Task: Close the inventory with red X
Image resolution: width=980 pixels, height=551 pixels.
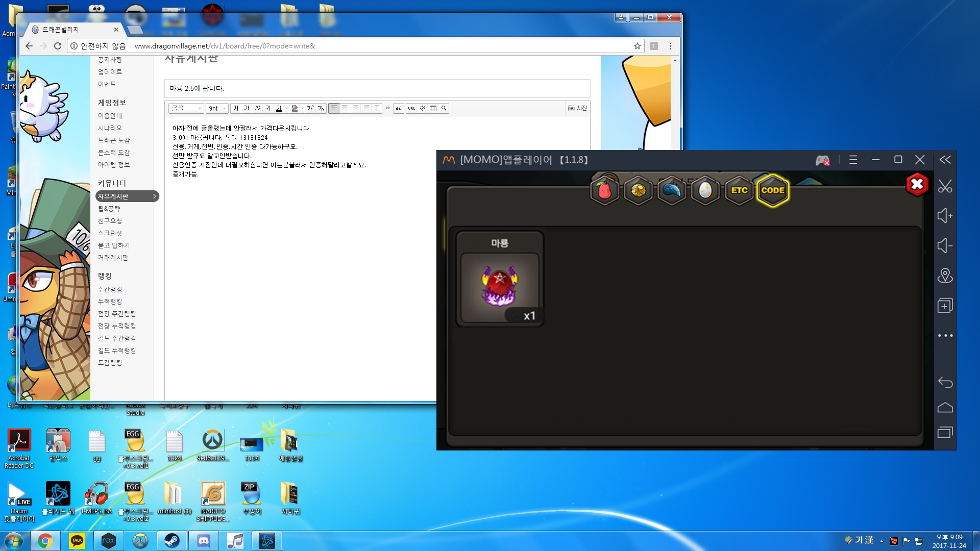Action: click(917, 184)
